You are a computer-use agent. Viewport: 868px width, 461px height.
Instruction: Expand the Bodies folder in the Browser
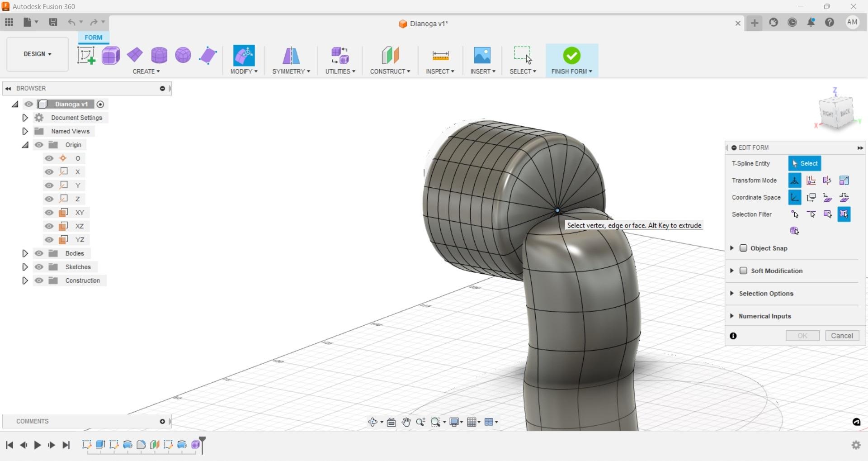pos(25,253)
